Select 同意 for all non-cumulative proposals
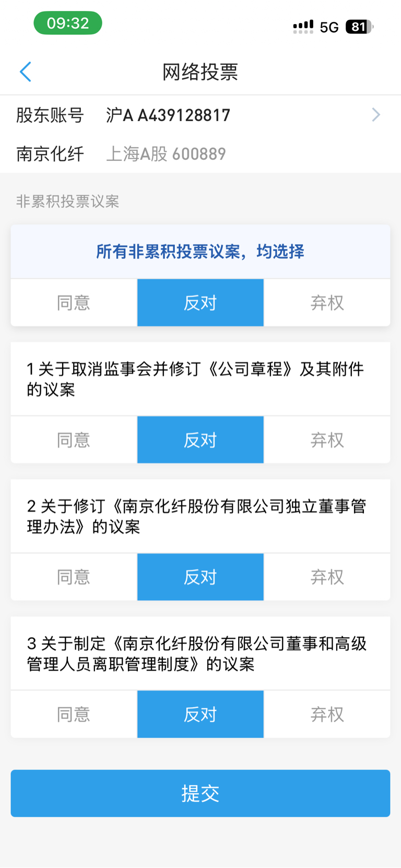 click(x=74, y=303)
